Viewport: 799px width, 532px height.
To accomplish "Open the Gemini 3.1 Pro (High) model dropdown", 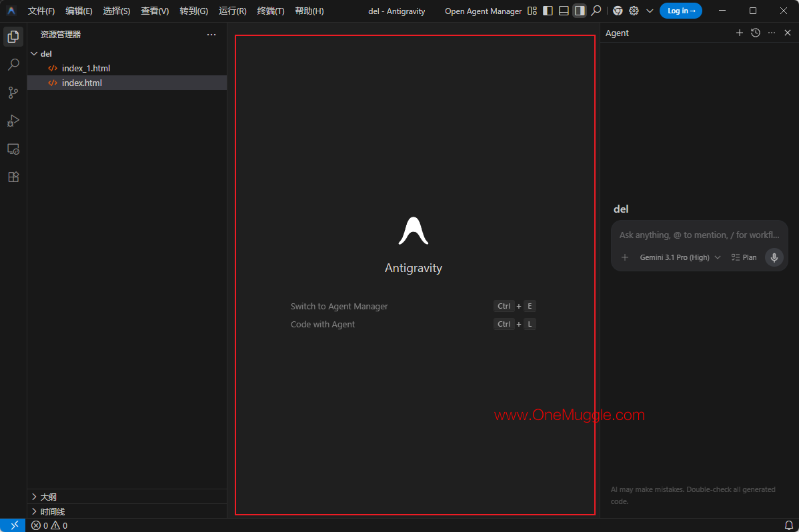I will click(x=680, y=257).
